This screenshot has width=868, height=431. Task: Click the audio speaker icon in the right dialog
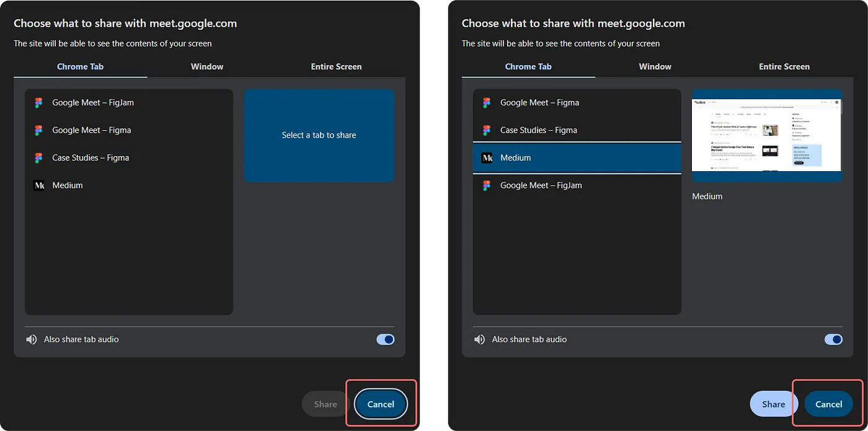480,339
